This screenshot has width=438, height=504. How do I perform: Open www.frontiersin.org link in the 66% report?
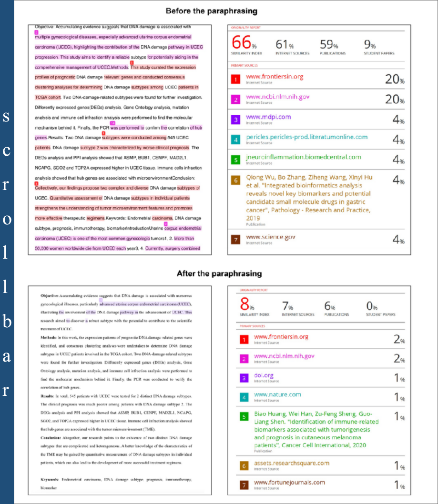[275, 77]
